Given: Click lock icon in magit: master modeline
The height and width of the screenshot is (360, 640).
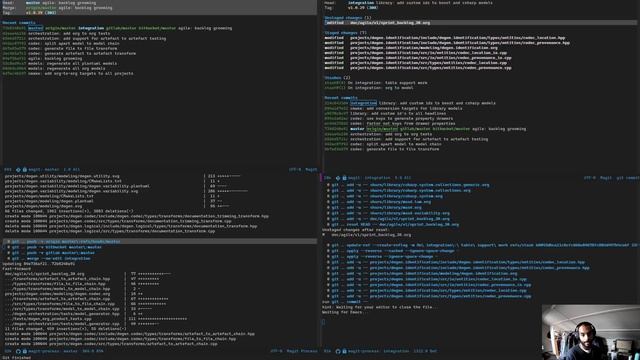Looking at the screenshot, I should point(24,169).
